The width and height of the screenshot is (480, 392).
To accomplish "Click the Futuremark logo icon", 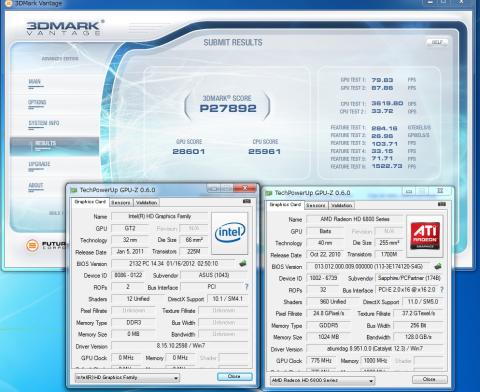I will 32,246.
